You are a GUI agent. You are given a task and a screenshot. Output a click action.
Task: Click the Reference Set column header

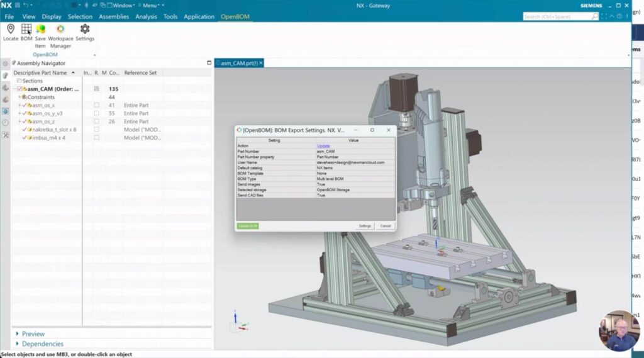(140, 73)
